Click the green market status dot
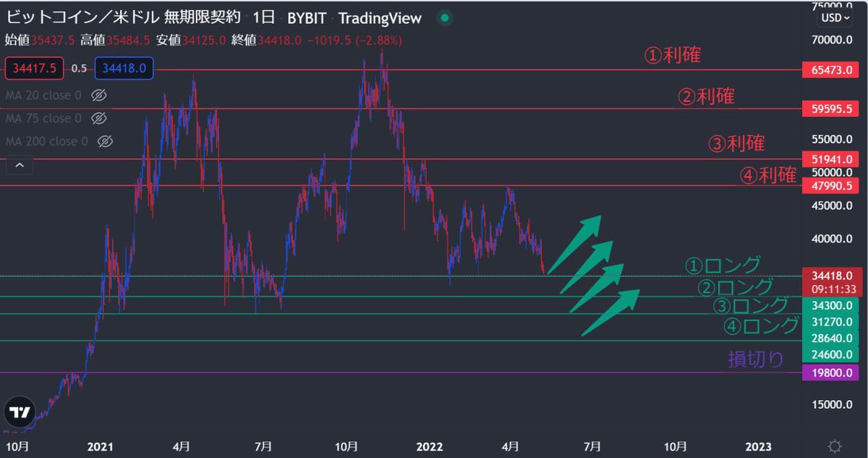 click(x=444, y=18)
